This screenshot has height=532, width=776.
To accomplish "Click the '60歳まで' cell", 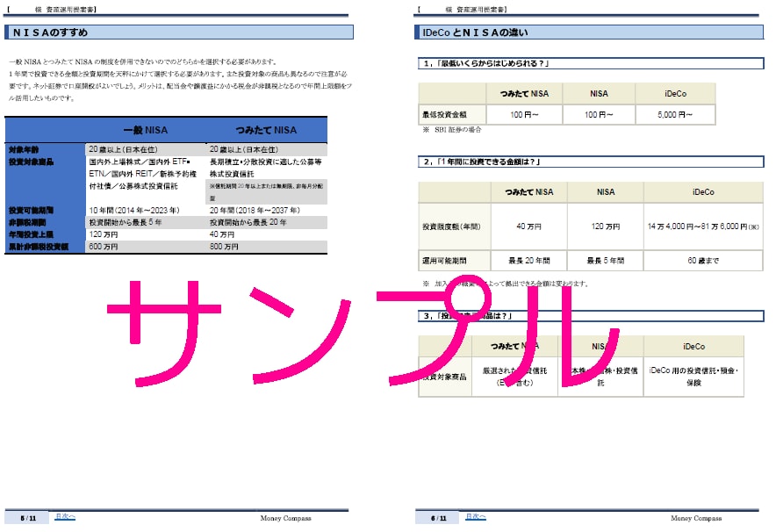I will 703,261.
